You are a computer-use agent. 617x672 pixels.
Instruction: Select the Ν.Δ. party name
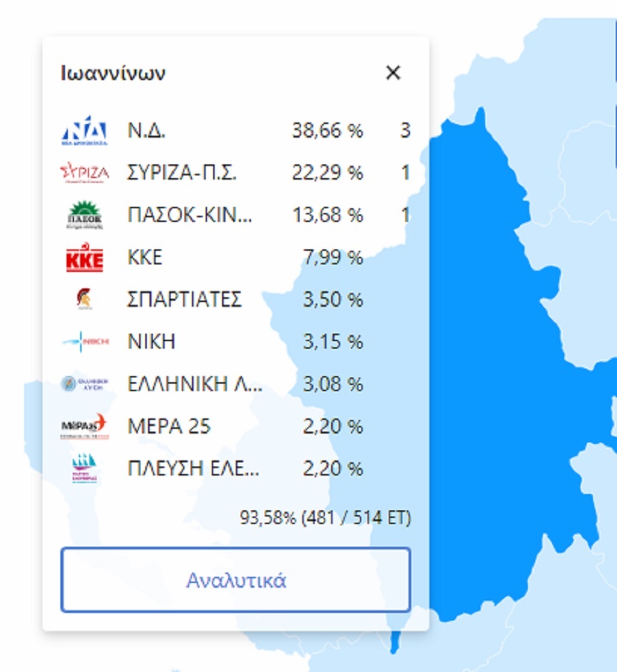point(147,131)
